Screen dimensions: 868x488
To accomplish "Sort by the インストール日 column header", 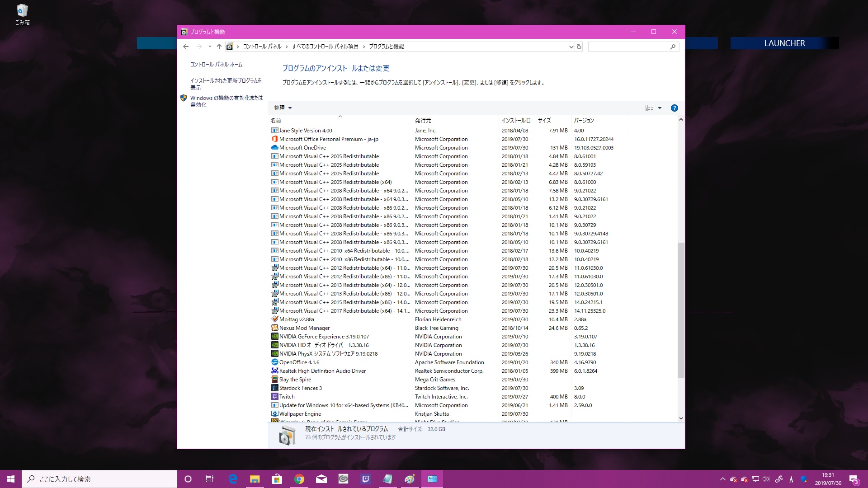I will tap(516, 121).
